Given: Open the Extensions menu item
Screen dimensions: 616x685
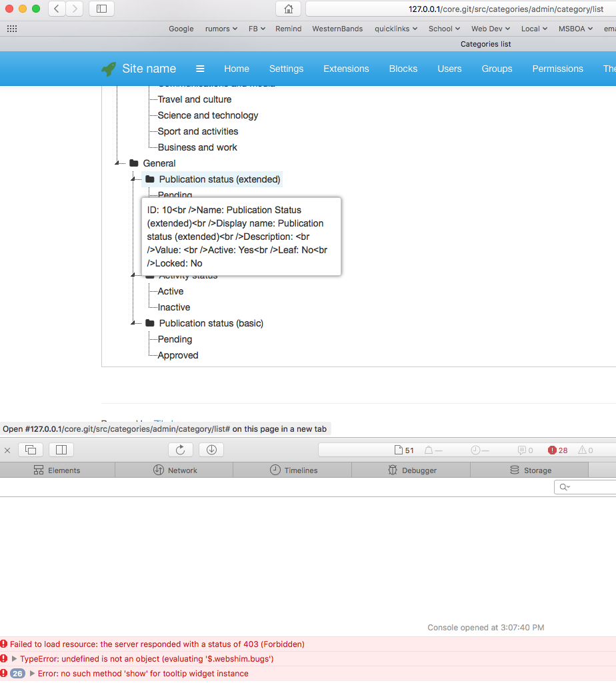Looking at the screenshot, I should 346,69.
